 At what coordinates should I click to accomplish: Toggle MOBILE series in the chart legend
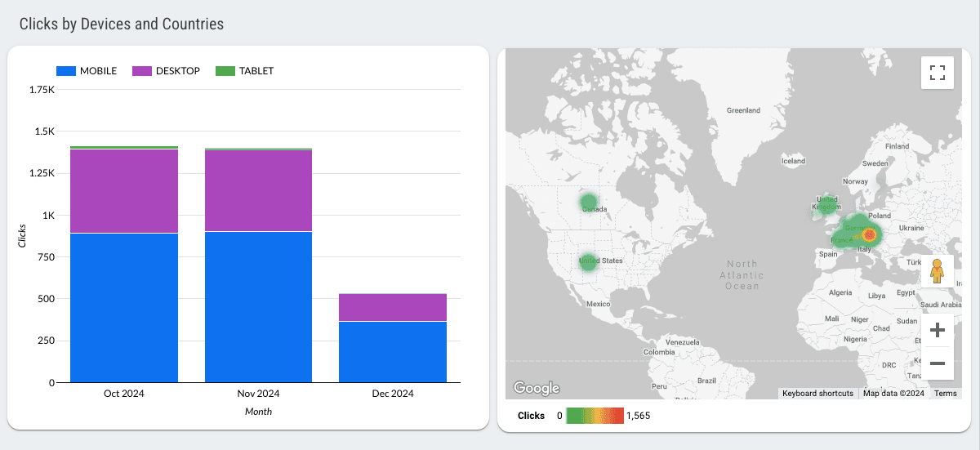[87, 71]
